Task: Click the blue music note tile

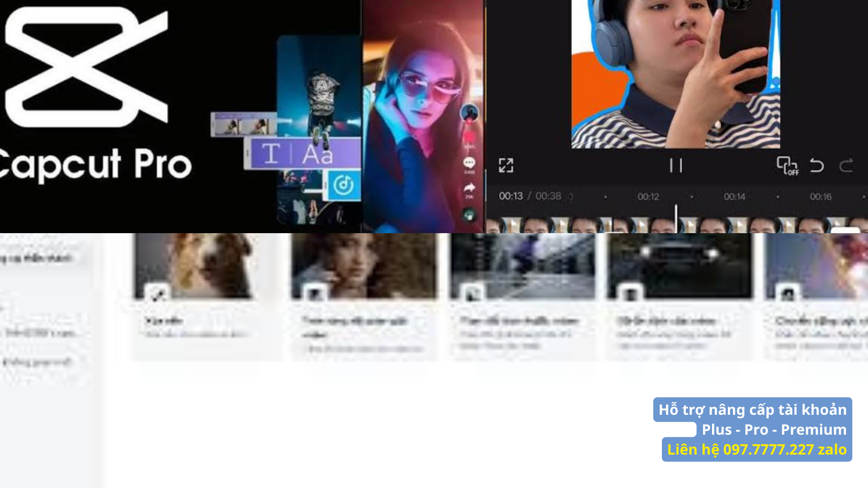Action: pos(344,185)
